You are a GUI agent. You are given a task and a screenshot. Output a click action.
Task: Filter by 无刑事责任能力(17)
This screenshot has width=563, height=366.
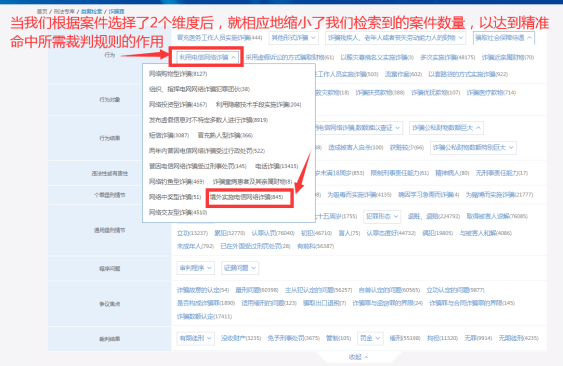502,173
